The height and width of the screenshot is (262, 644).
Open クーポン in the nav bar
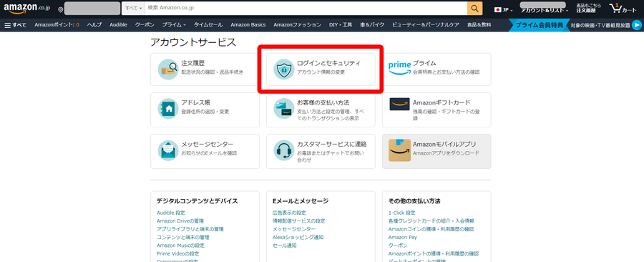point(145,25)
